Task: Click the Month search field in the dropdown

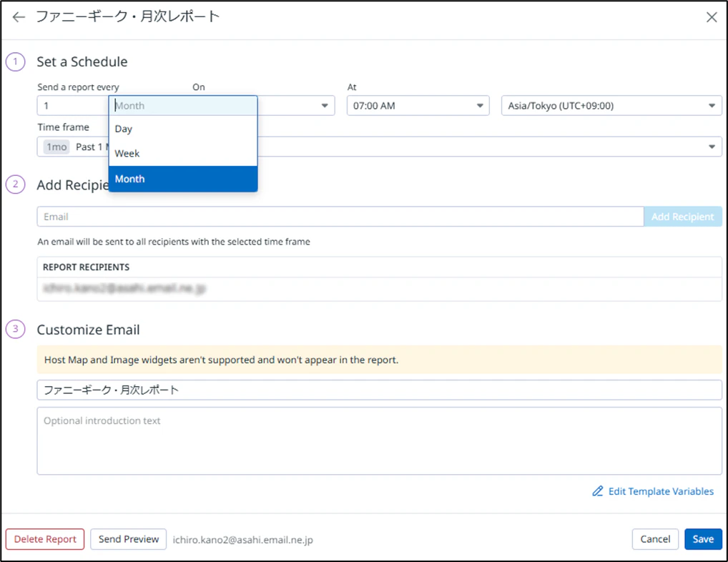Action: coord(183,106)
